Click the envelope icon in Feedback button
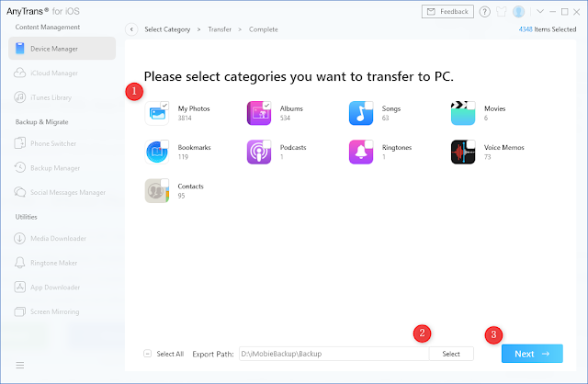588x384 pixels. click(x=431, y=12)
